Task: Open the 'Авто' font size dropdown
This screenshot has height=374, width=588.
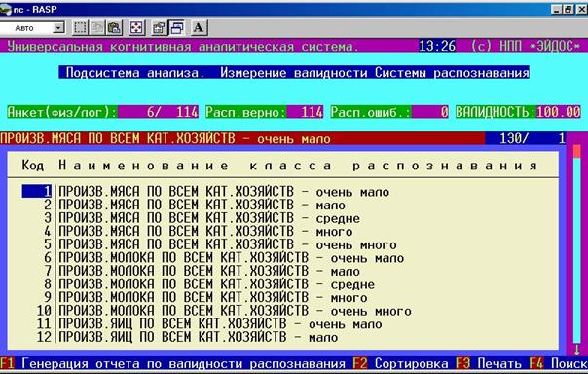Action: click(58, 28)
